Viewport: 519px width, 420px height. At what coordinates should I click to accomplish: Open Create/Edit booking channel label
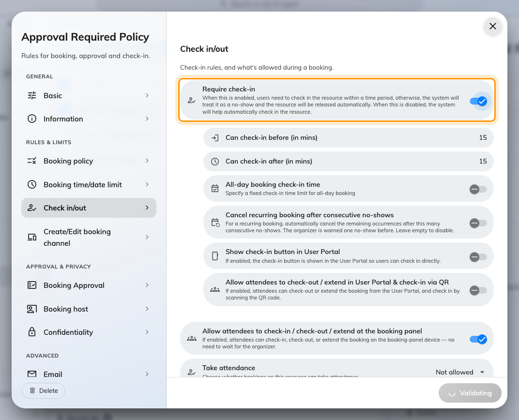tap(77, 238)
